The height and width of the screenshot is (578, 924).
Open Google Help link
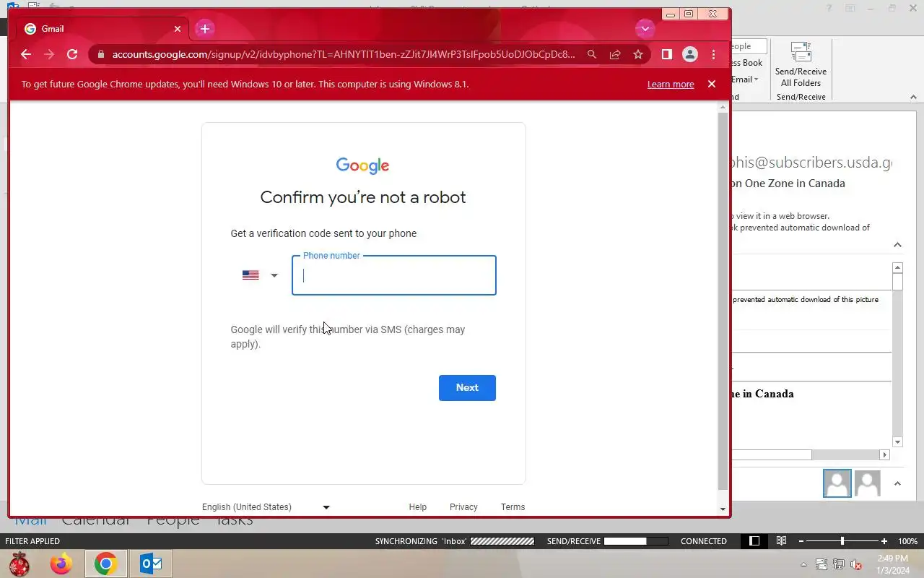point(418,507)
